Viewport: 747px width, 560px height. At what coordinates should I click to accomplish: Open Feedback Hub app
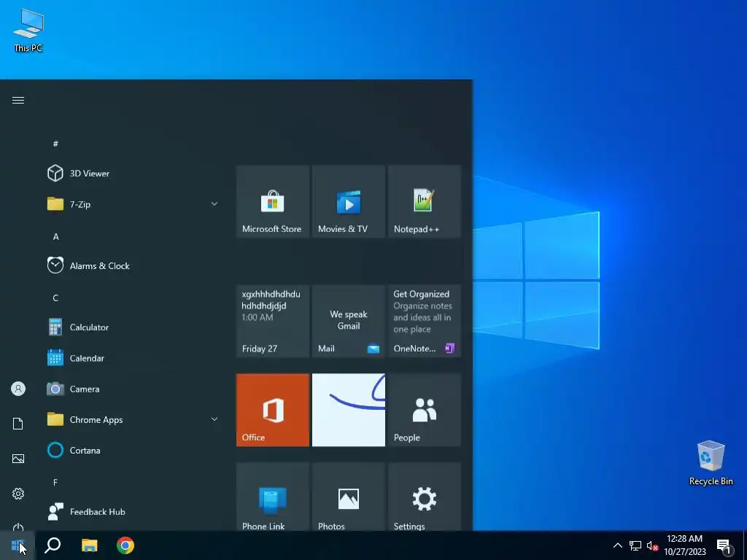(x=132, y=512)
